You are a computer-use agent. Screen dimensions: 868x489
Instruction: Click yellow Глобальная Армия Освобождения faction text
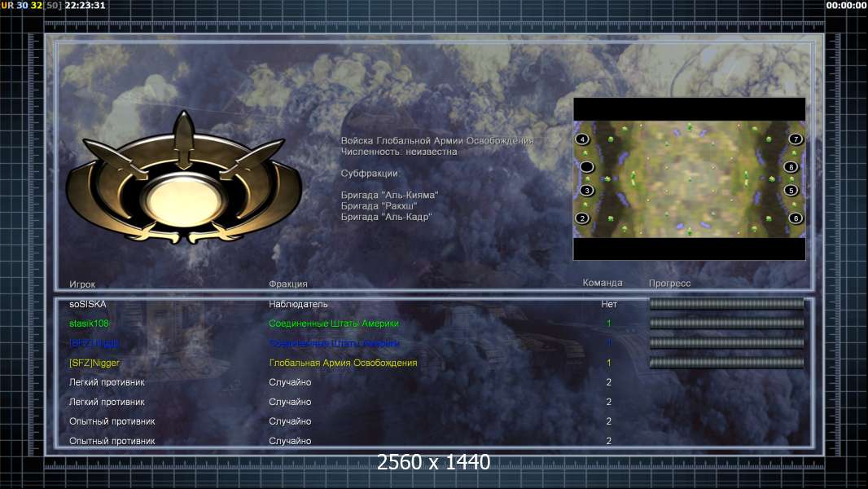[343, 363]
